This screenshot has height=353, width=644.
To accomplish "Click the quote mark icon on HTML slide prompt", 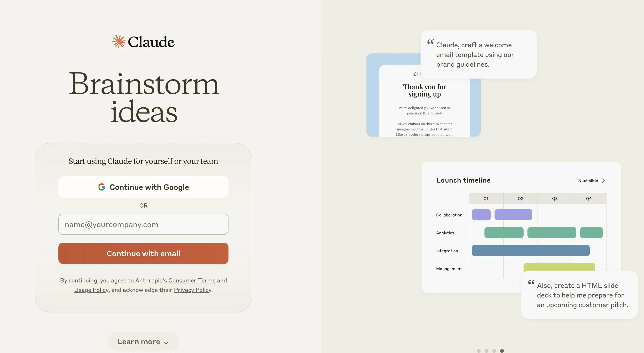I will pos(531,282).
